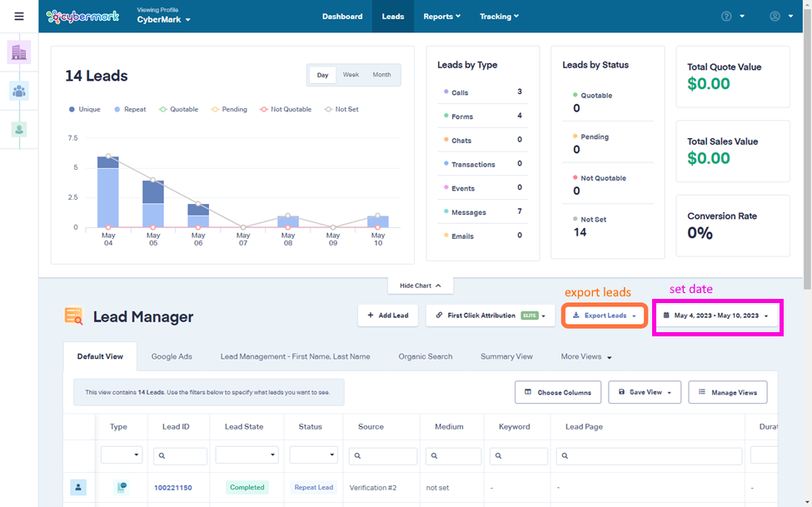Toggle the Not Quotable legend color marker

point(264,109)
